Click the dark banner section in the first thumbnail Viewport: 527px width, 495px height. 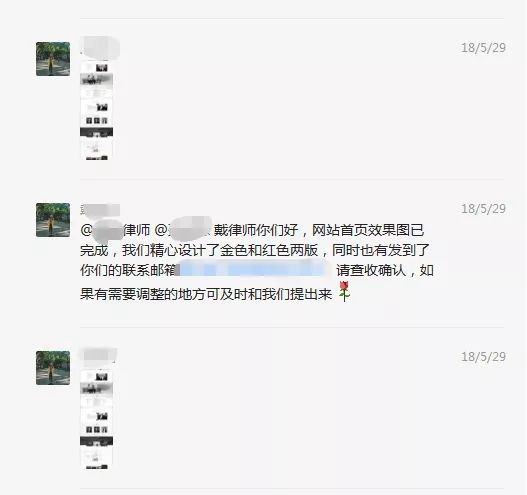coord(96,132)
